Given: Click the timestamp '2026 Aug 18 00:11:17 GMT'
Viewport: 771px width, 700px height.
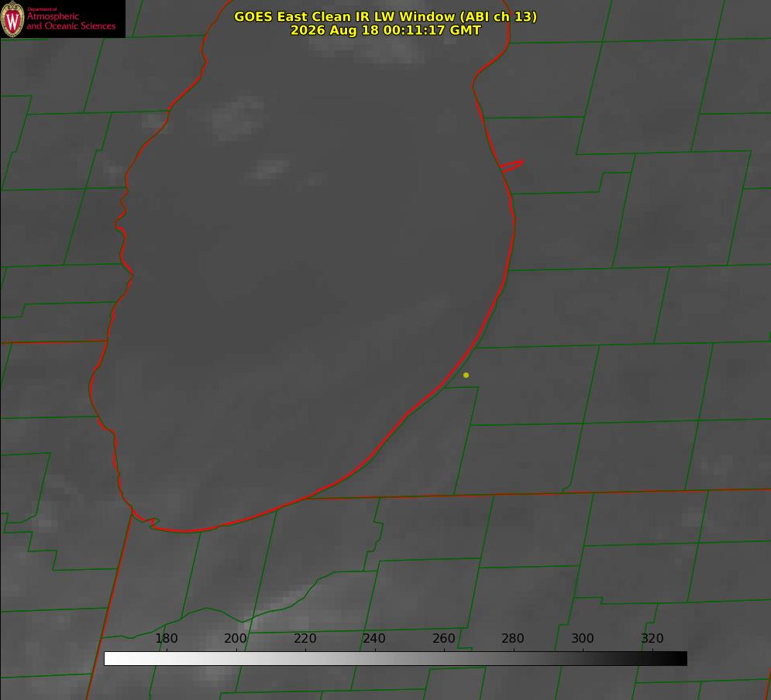Looking at the screenshot, I should click(386, 30).
